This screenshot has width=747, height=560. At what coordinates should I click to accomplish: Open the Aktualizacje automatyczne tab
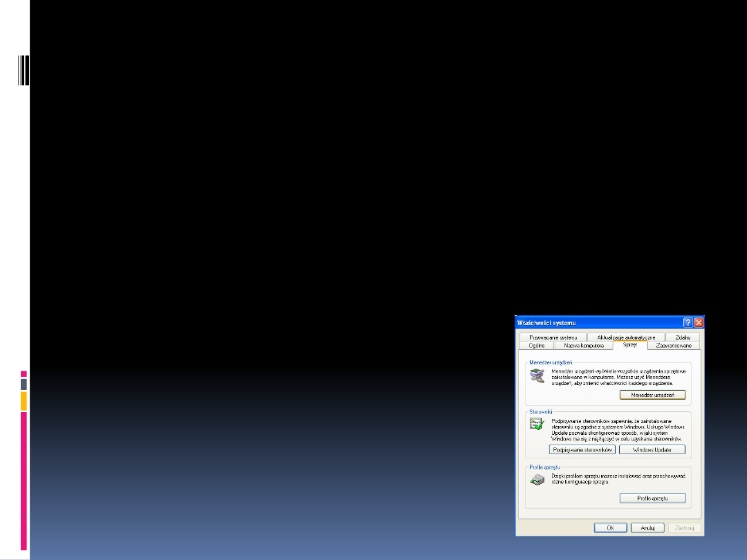click(x=625, y=337)
